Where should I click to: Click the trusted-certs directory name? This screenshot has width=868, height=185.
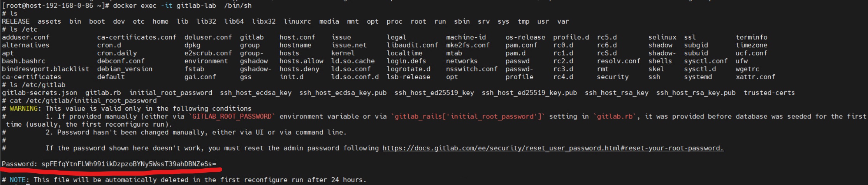coord(769,92)
